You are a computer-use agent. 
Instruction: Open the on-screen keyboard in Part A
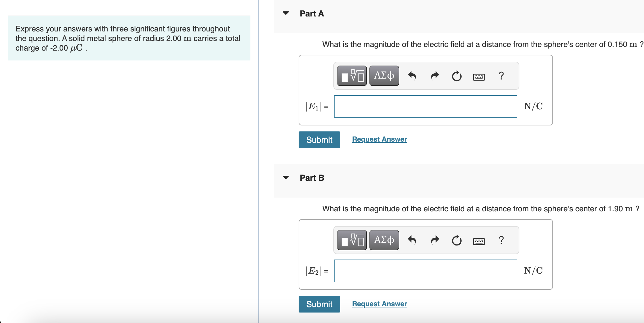[x=478, y=77]
